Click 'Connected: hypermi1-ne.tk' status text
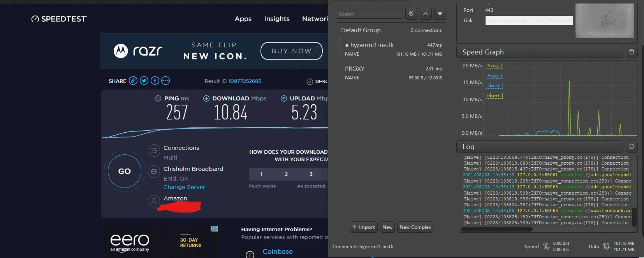The image size is (644, 258). [x=363, y=246]
